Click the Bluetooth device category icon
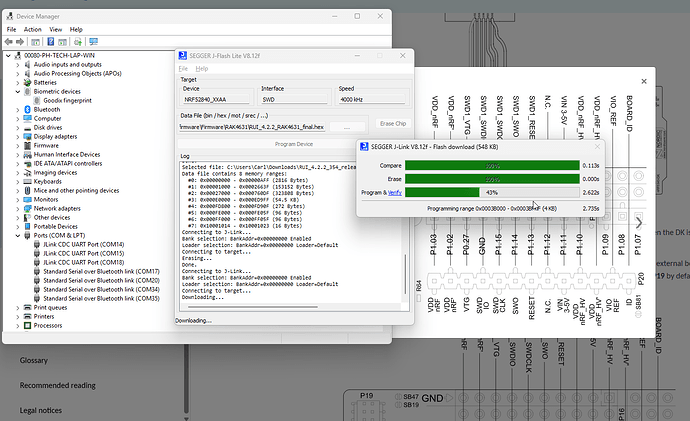This screenshot has height=421, width=690. click(26, 109)
